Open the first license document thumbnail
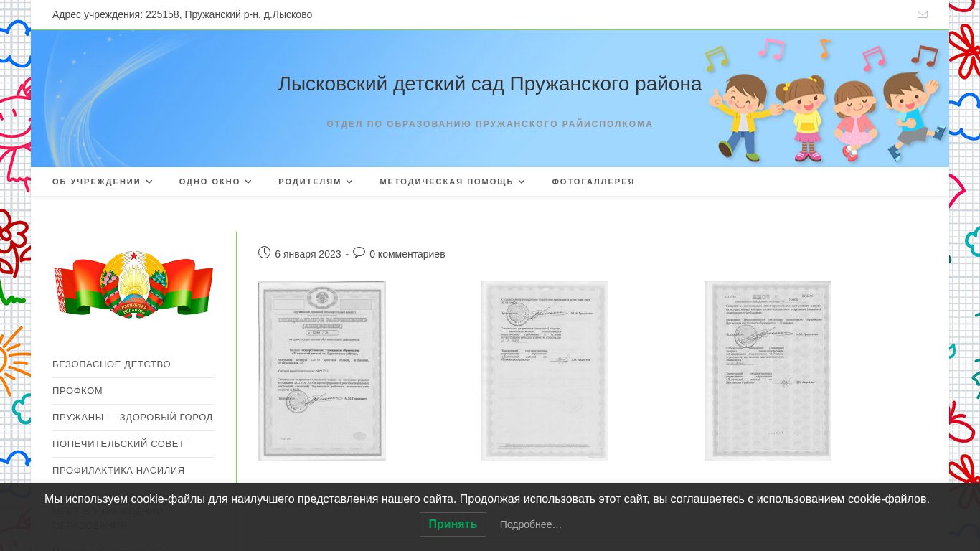The image size is (980, 551). coord(322,370)
